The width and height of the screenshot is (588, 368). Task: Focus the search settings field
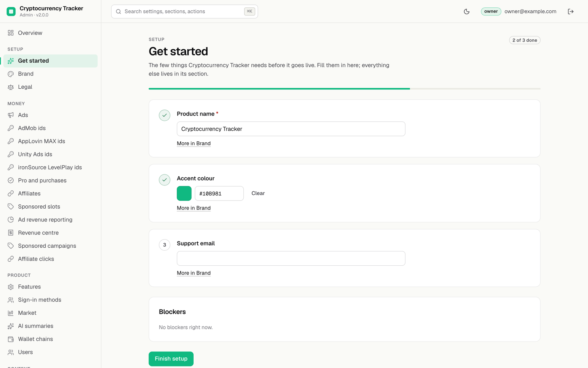(x=184, y=11)
